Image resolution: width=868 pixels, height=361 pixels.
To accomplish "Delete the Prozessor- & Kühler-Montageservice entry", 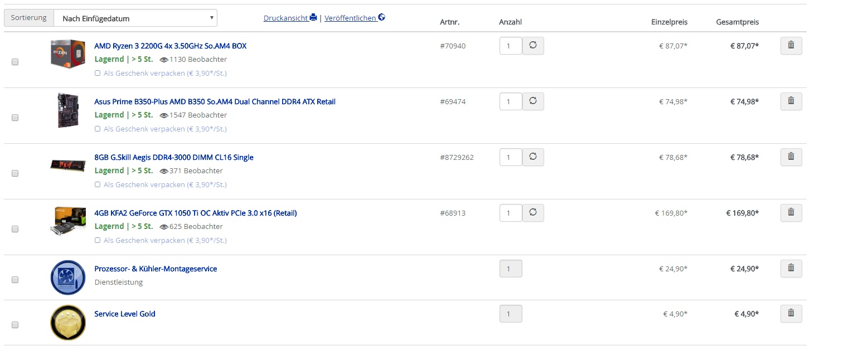I will pyautogui.click(x=791, y=269).
